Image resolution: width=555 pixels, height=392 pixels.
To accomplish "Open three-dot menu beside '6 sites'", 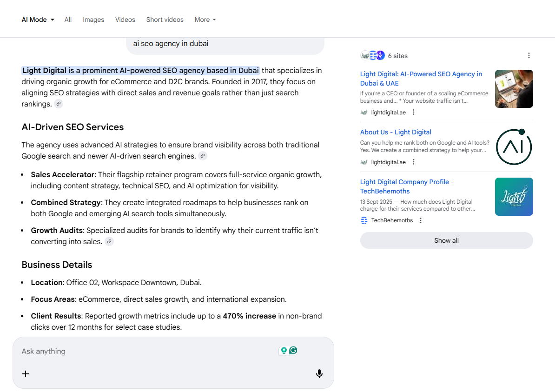I will [x=529, y=56].
